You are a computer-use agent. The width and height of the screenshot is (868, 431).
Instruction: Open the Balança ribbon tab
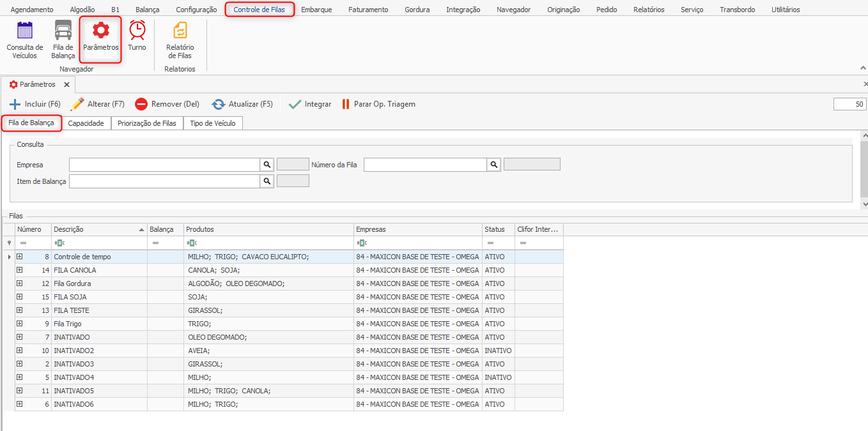148,10
